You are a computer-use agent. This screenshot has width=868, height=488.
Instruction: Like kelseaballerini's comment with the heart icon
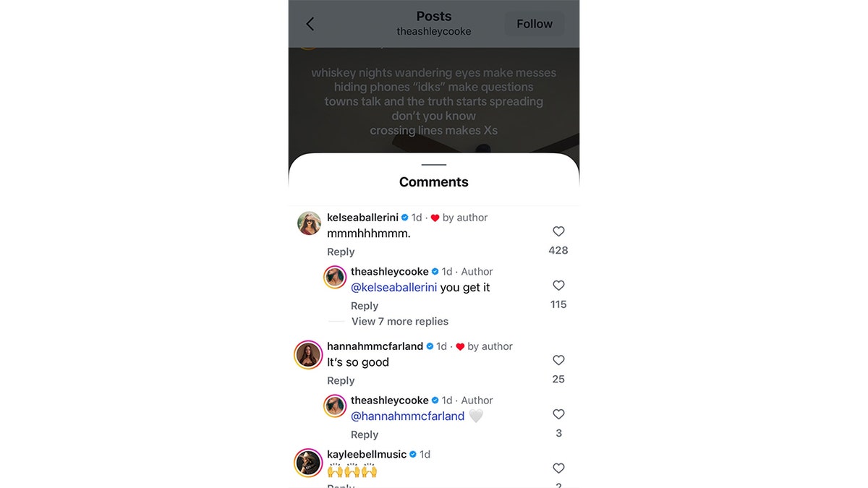pyautogui.click(x=558, y=231)
